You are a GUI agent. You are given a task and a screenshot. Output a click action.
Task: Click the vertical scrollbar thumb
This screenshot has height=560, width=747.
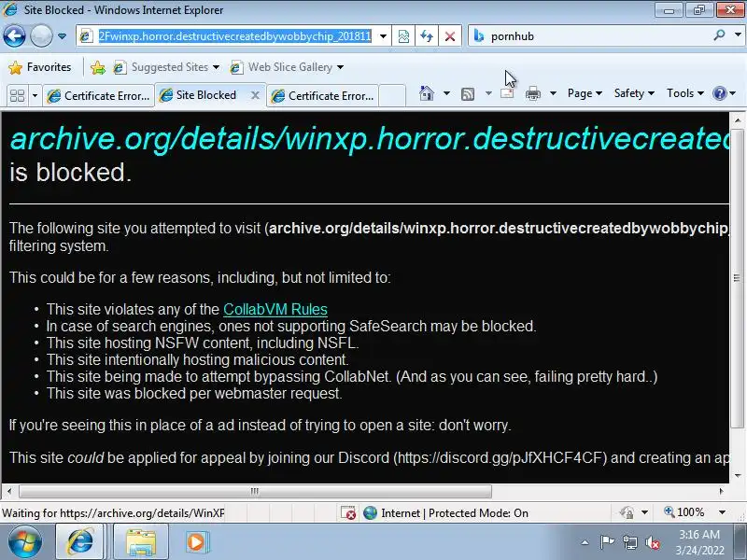coord(738,278)
